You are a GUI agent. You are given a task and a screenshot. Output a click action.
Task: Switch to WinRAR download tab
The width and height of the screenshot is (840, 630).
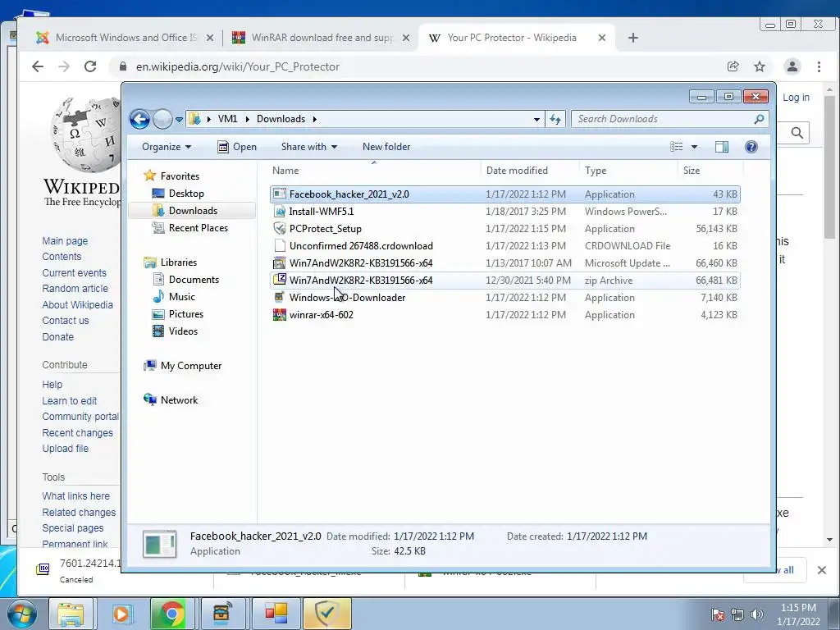(321, 38)
